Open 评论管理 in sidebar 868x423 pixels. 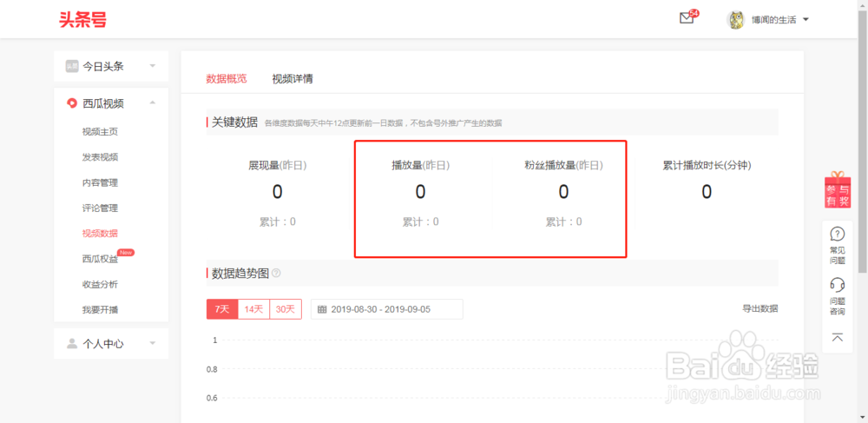tap(100, 208)
